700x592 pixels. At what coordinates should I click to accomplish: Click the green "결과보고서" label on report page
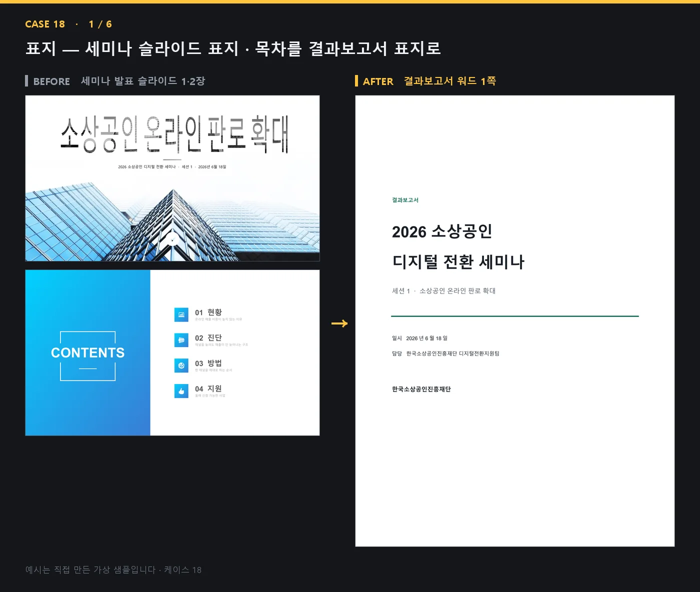coord(405,200)
